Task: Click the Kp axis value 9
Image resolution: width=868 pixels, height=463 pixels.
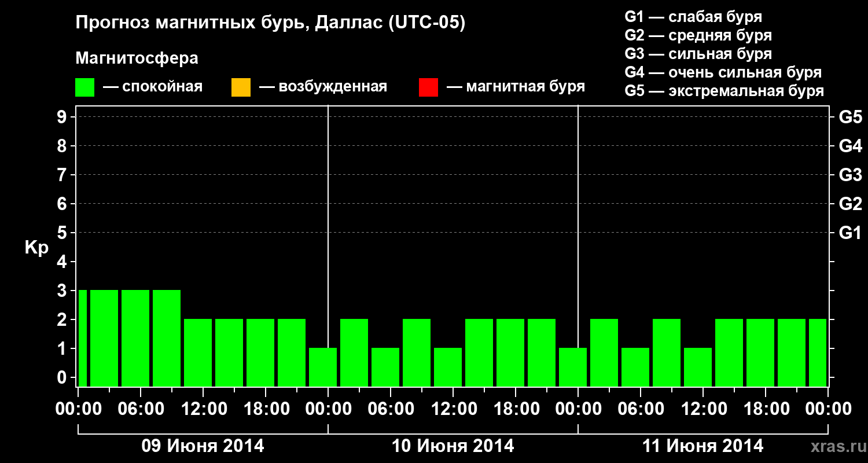Action: coord(63,117)
